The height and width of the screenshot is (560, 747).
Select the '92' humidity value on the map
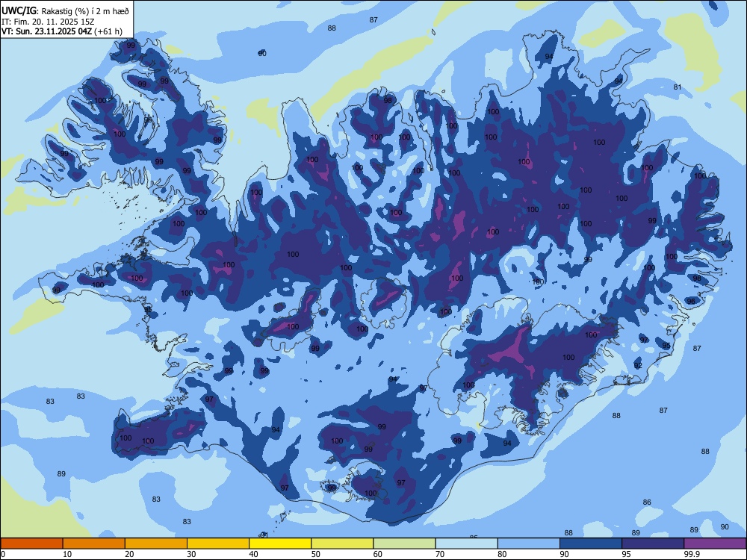point(639,366)
